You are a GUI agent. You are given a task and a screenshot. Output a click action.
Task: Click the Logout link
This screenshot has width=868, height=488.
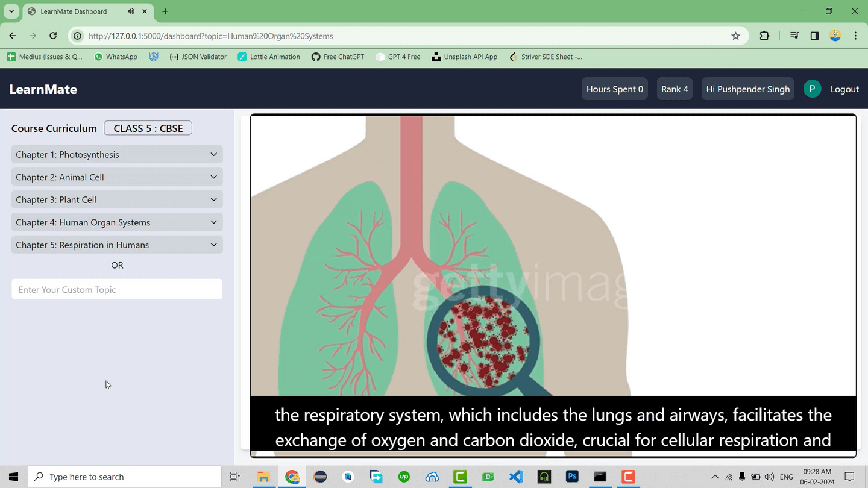[x=844, y=89]
